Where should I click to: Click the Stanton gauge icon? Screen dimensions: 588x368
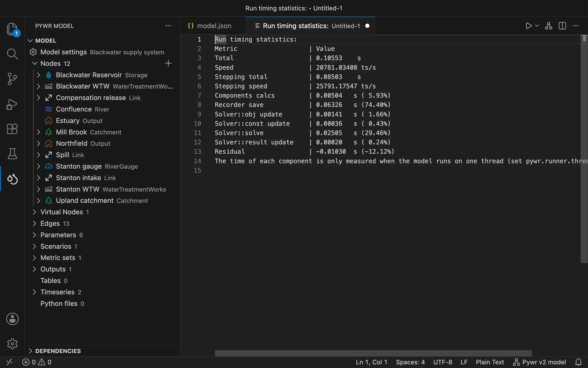coord(49,166)
